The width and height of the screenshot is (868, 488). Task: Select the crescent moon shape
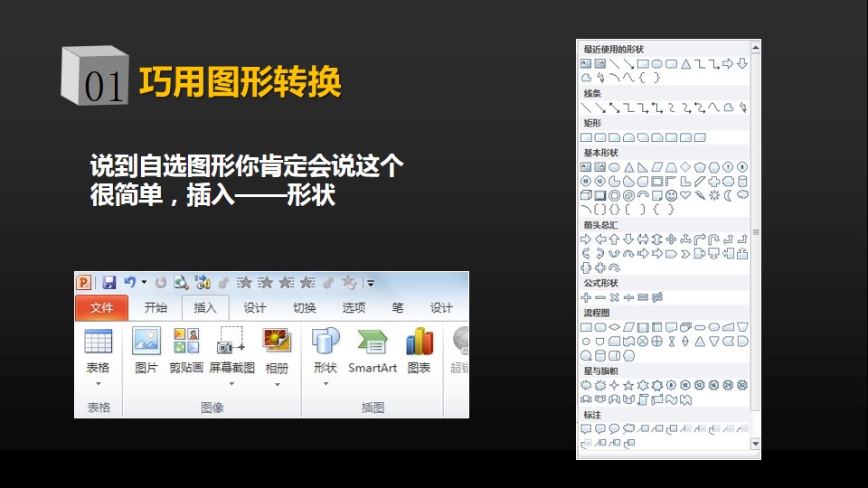tap(728, 195)
